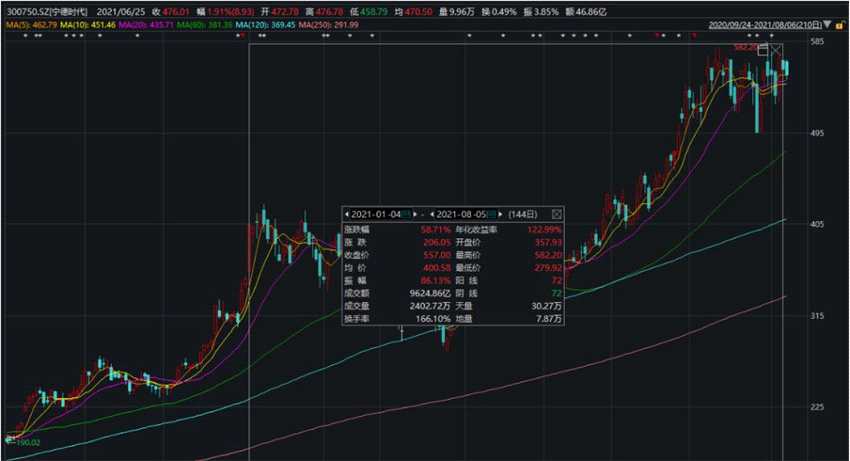Image resolution: width=850 pixels, height=461 pixels.
Task: Select the MA(120) 369.45 indicator label
Action: [x=266, y=25]
